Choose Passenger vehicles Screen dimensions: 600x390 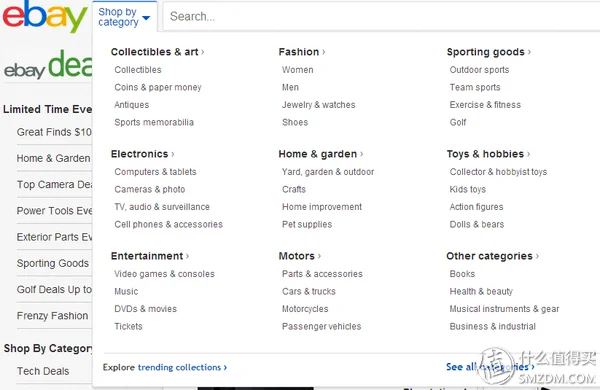(321, 326)
